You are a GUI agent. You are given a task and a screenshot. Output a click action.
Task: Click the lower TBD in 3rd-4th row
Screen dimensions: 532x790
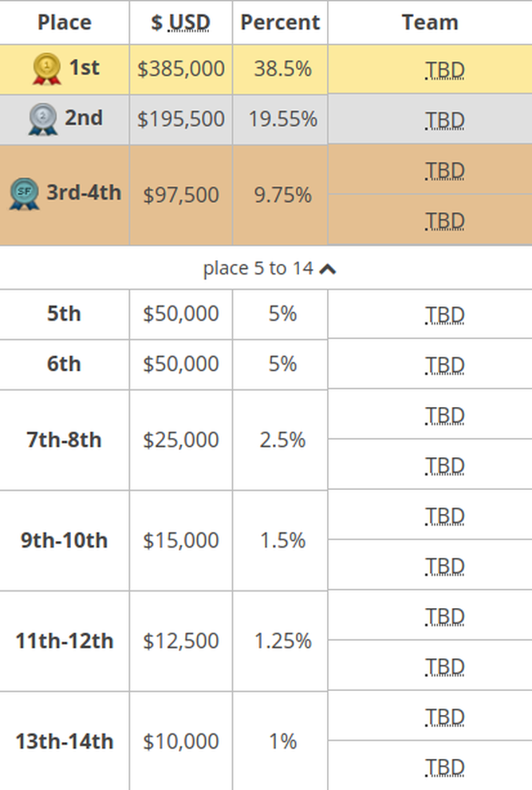click(x=445, y=221)
